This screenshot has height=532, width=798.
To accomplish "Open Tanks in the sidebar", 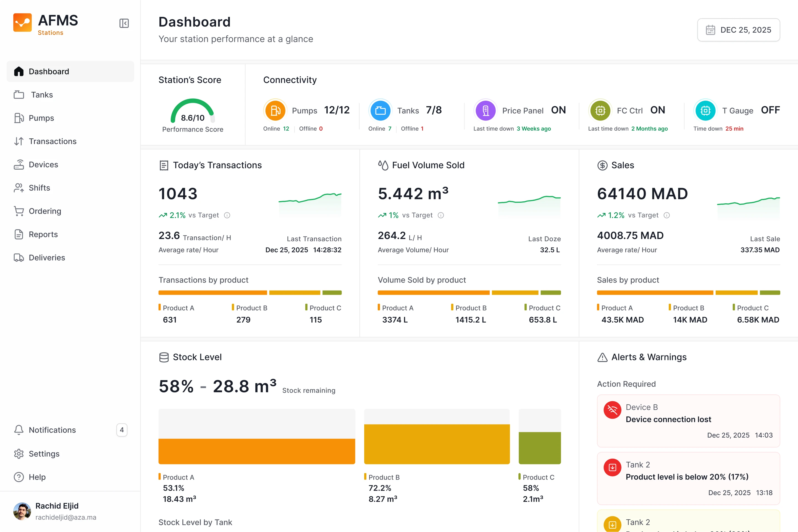I will (x=42, y=95).
